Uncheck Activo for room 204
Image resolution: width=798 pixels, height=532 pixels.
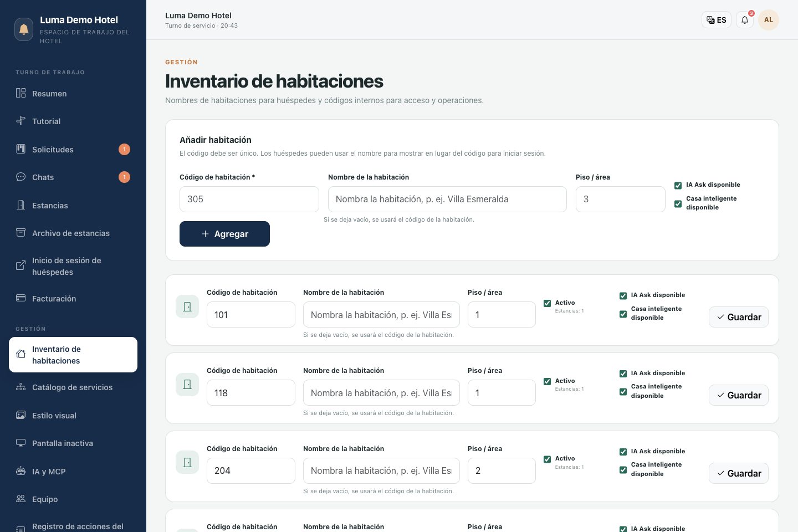pyautogui.click(x=547, y=459)
